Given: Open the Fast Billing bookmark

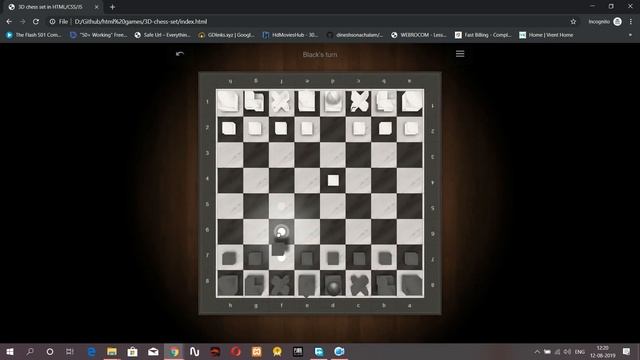Looking at the screenshot, I should [483, 35].
